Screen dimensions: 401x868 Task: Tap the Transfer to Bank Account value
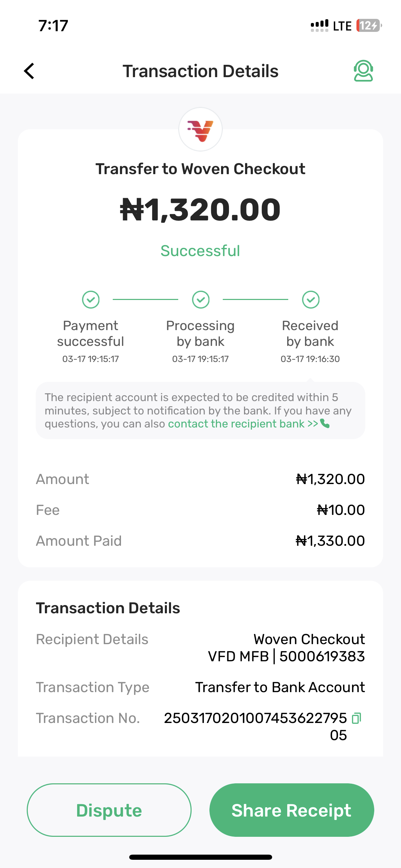pos(280,687)
